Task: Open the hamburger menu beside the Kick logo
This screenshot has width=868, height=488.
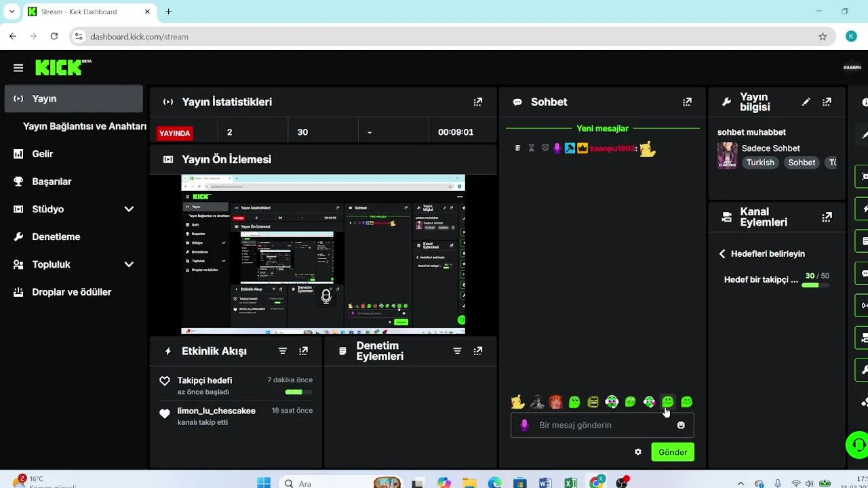Action: (18, 68)
